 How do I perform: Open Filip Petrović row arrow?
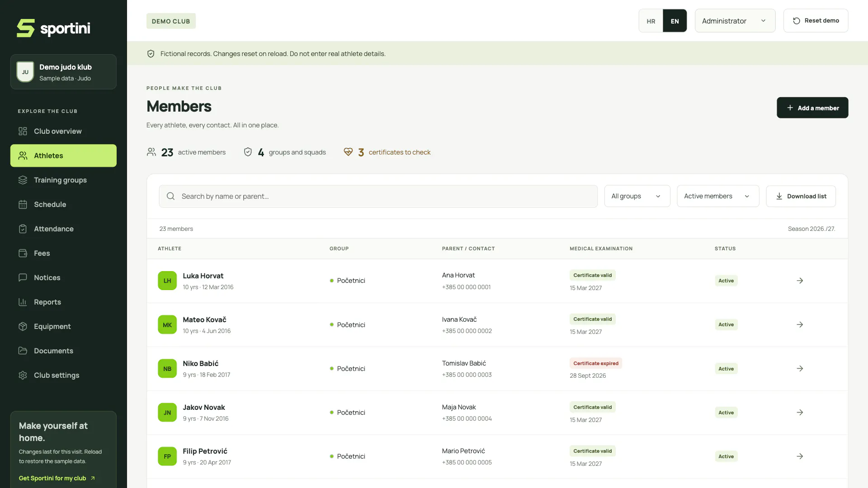(x=800, y=456)
